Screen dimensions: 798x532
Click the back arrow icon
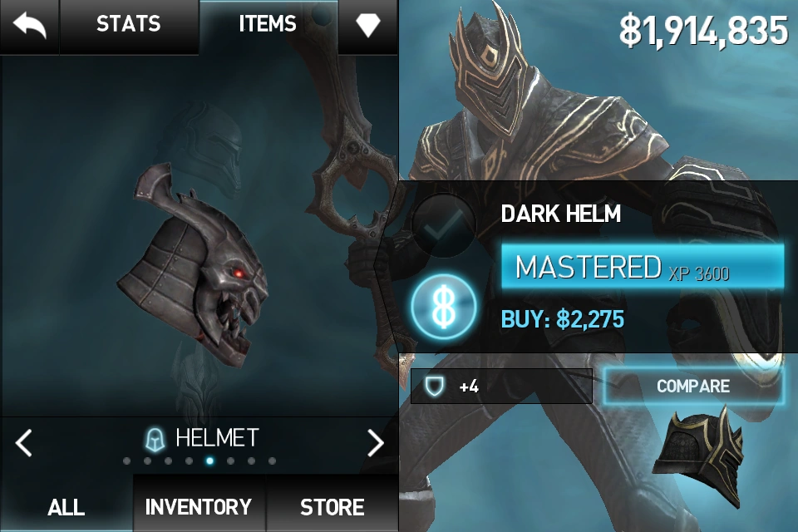click(30, 26)
